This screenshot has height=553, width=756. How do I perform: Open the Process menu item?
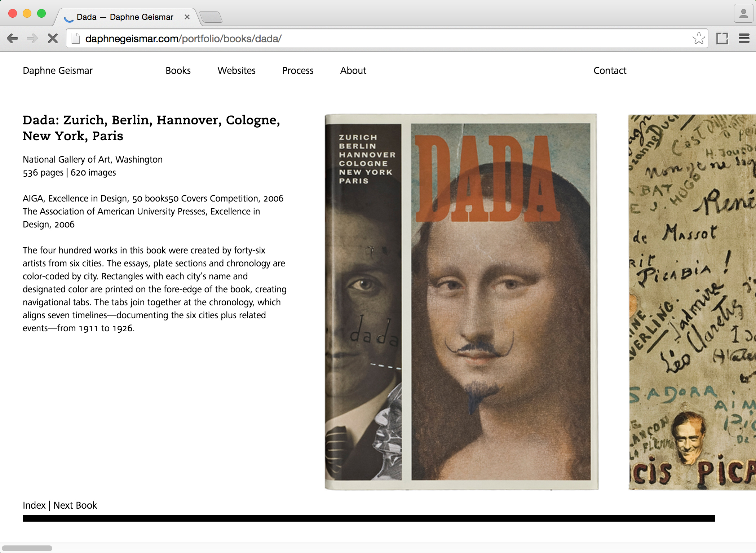coord(298,71)
